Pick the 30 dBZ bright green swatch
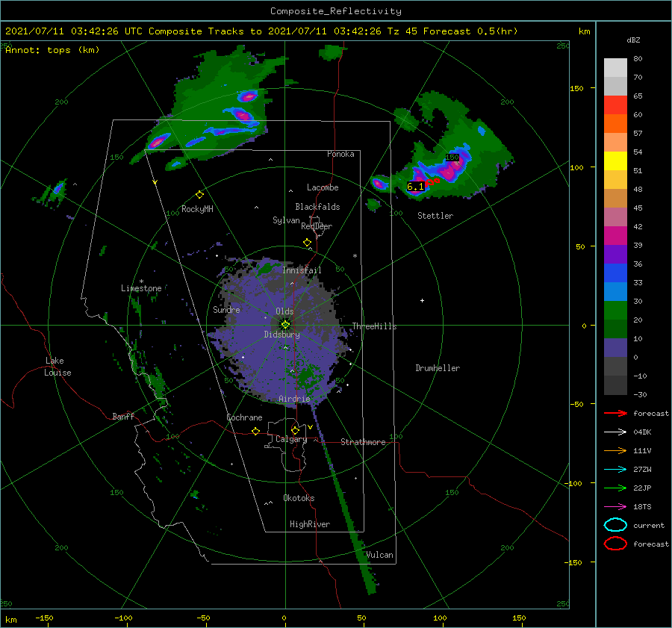672x628 pixels. click(615, 311)
